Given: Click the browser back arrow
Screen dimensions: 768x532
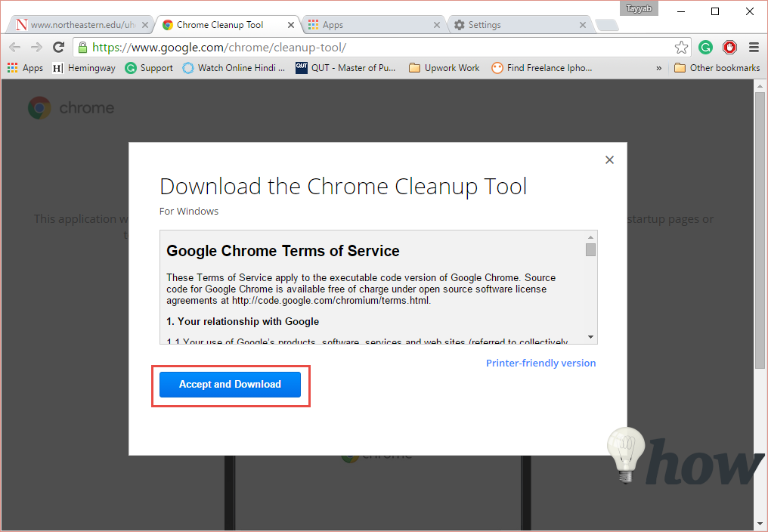Looking at the screenshot, I should point(14,47).
